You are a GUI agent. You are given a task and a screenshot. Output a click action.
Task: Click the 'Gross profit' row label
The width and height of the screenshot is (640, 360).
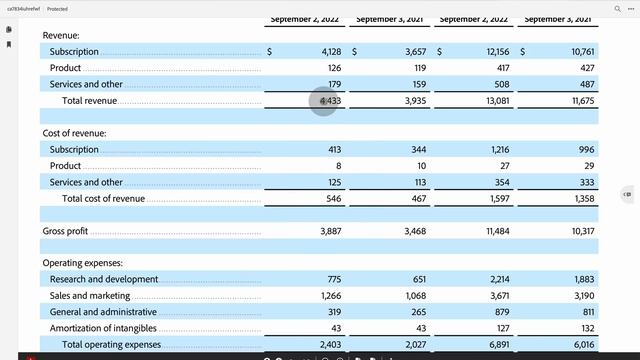click(x=65, y=231)
